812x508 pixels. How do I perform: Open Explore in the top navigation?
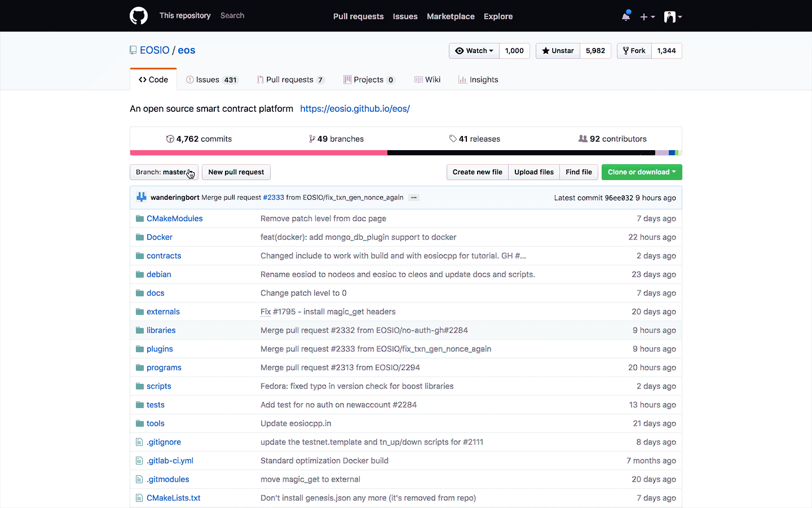[x=498, y=16]
